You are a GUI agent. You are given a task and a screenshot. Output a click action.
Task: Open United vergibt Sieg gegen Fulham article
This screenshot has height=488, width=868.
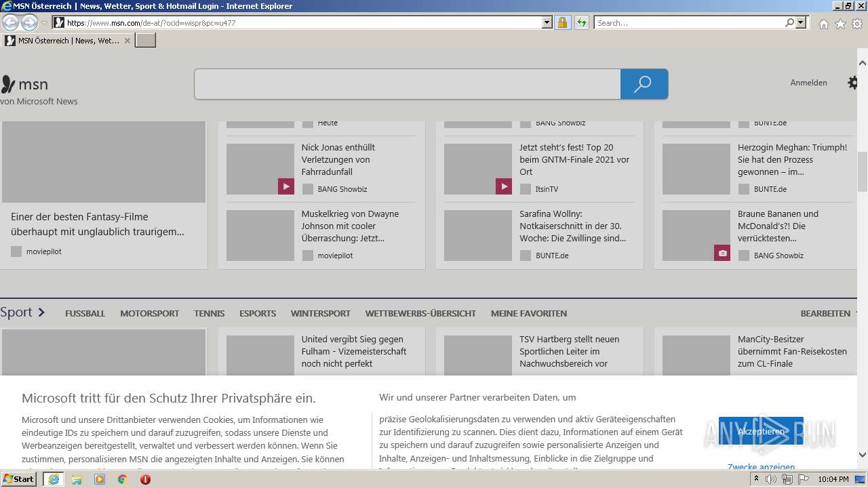[x=354, y=351]
